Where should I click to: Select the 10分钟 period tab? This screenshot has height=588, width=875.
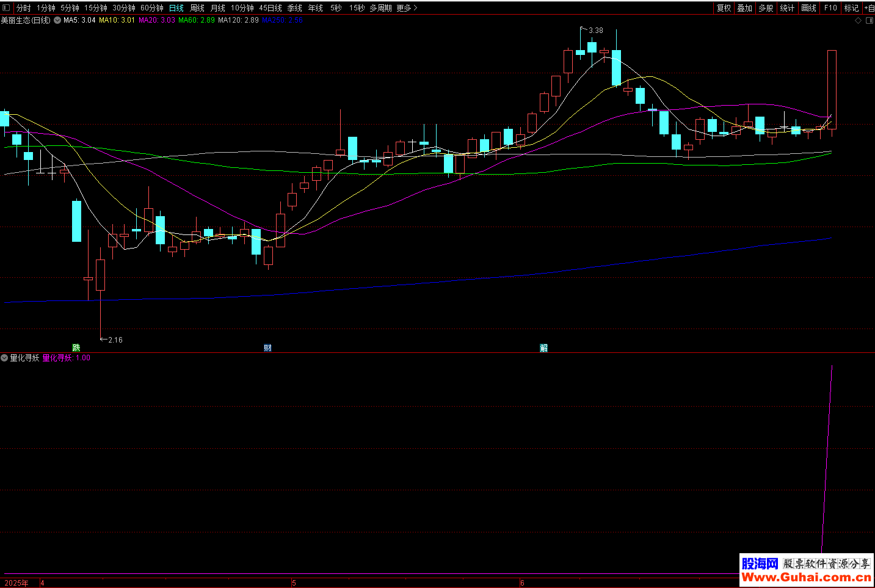click(x=242, y=8)
